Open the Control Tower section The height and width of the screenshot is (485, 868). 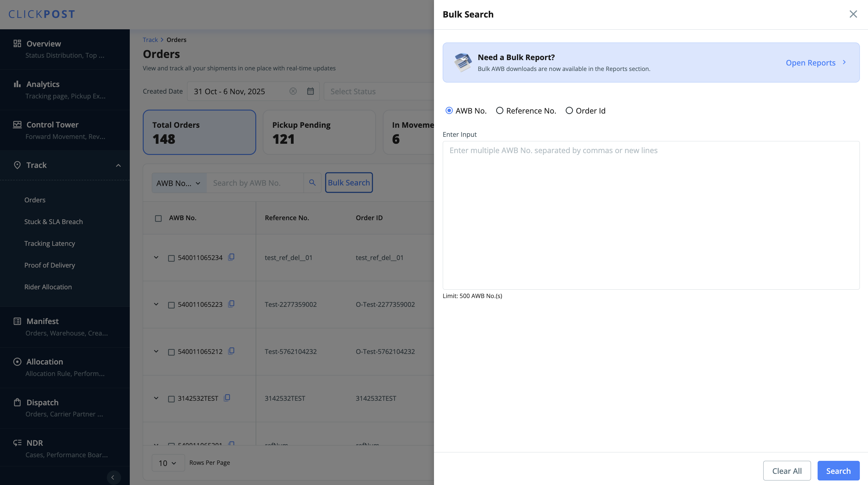[53, 125]
